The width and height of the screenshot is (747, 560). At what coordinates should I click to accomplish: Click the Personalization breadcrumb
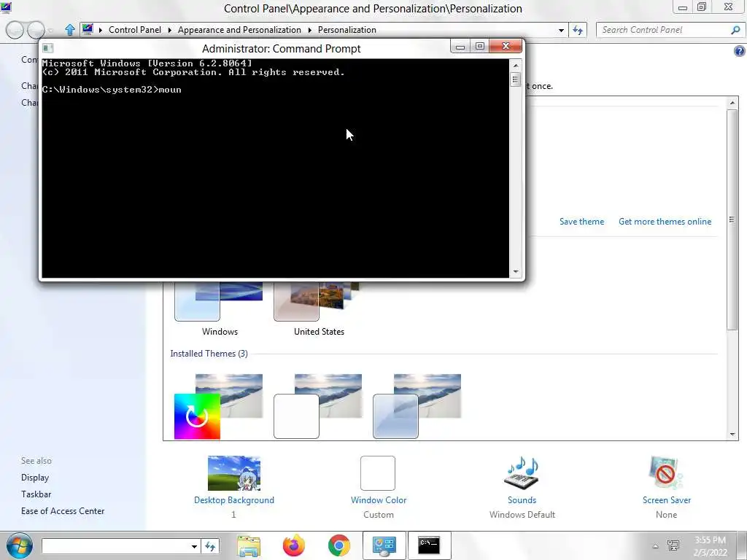click(x=347, y=29)
